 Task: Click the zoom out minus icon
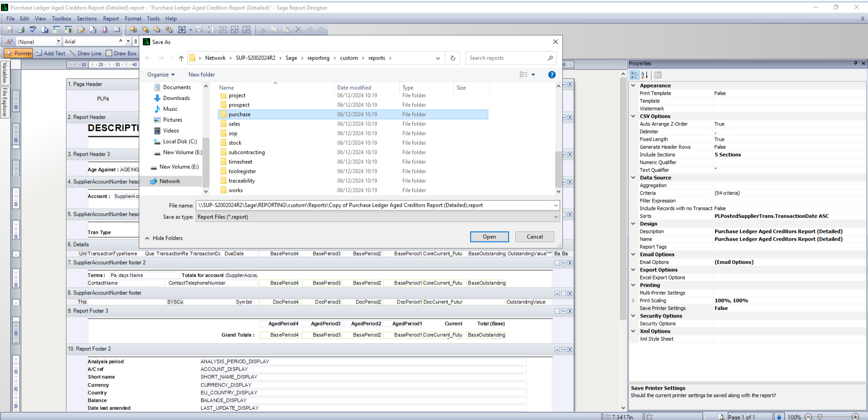coord(808,417)
